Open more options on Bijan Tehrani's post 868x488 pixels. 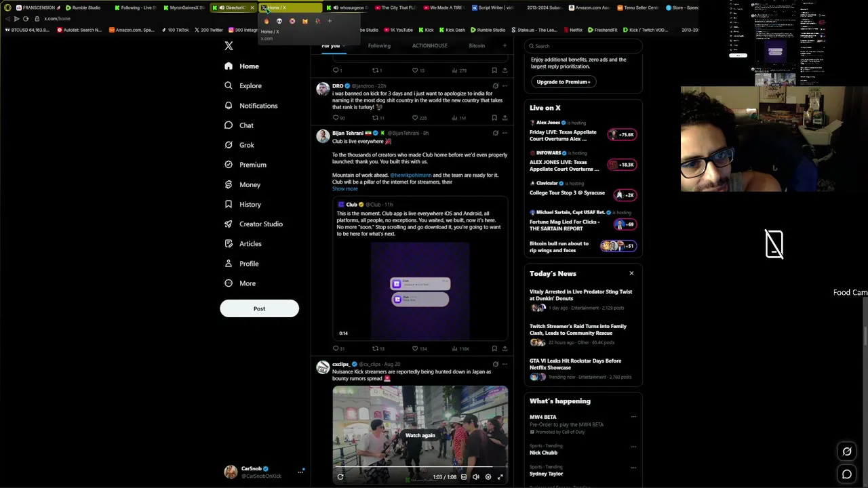(505, 133)
